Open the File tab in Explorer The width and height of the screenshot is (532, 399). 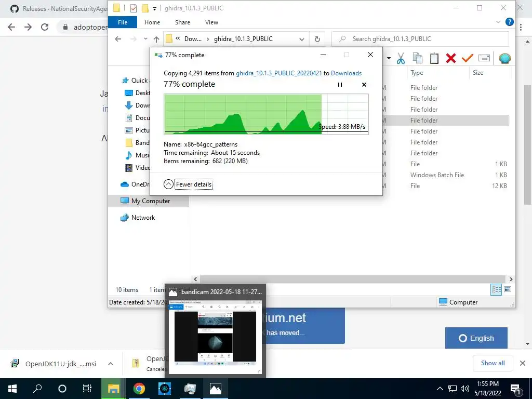point(123,22)
